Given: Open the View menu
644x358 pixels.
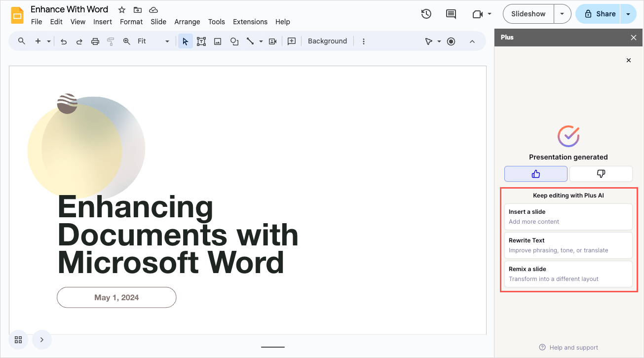Looking at the screenshot, I should pyautogui.click(x=78, y=22).
